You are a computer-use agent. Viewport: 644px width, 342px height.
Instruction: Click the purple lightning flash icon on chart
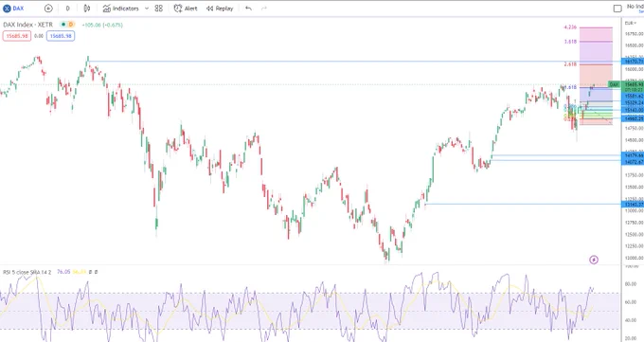(594, 260)
